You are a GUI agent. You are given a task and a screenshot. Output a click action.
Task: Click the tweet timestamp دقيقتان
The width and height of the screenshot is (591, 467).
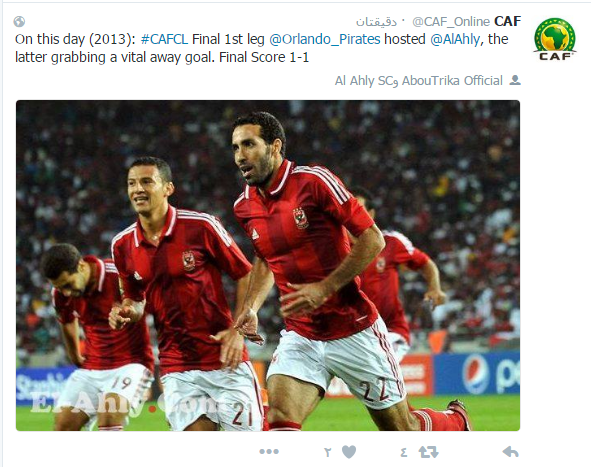coord(376,22)
